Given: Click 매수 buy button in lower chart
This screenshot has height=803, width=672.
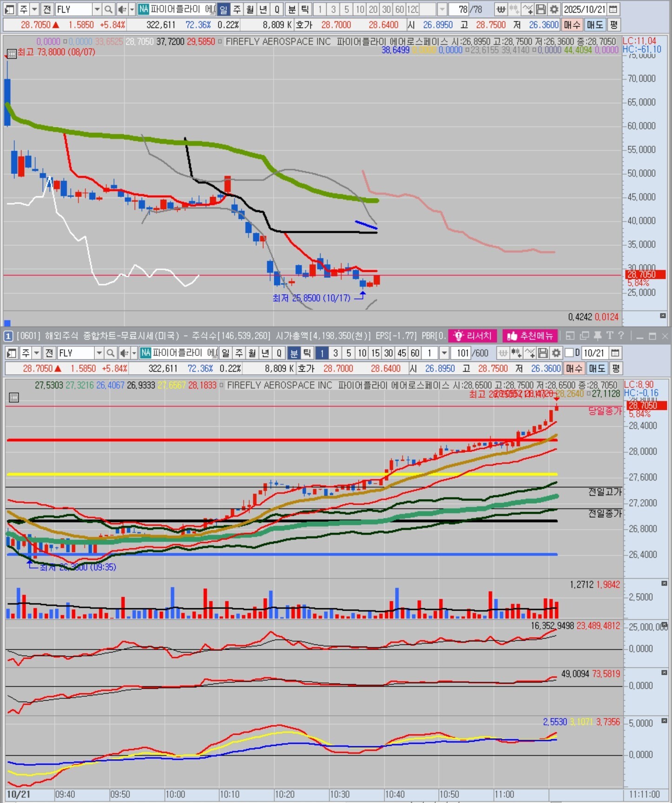Looking at the screenshot, I should pos(573,369).
